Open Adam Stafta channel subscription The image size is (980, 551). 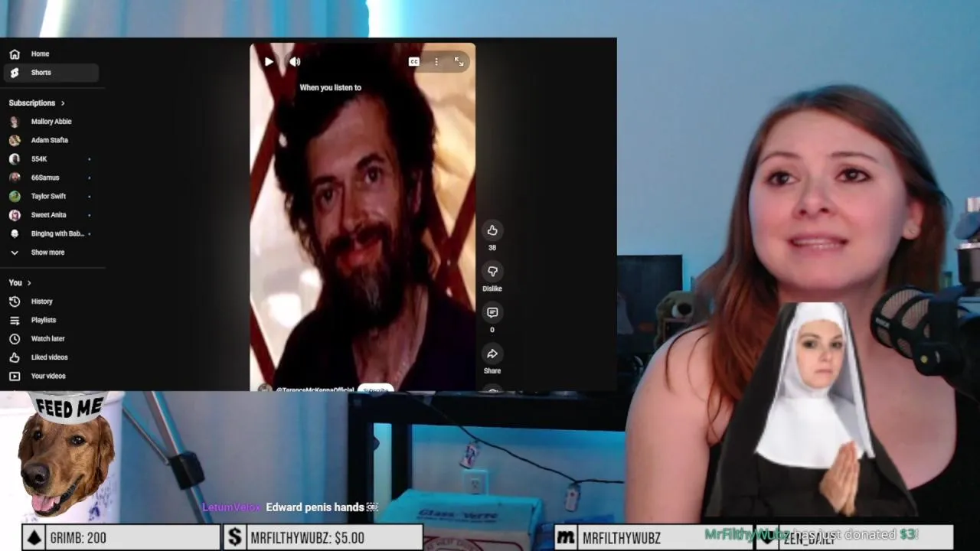pos(51,140)
